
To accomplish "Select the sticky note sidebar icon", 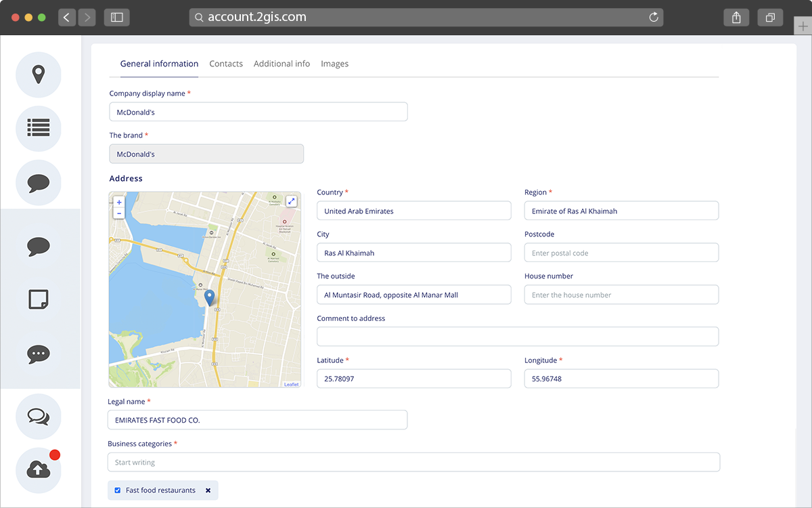I will tap(39, 299).
